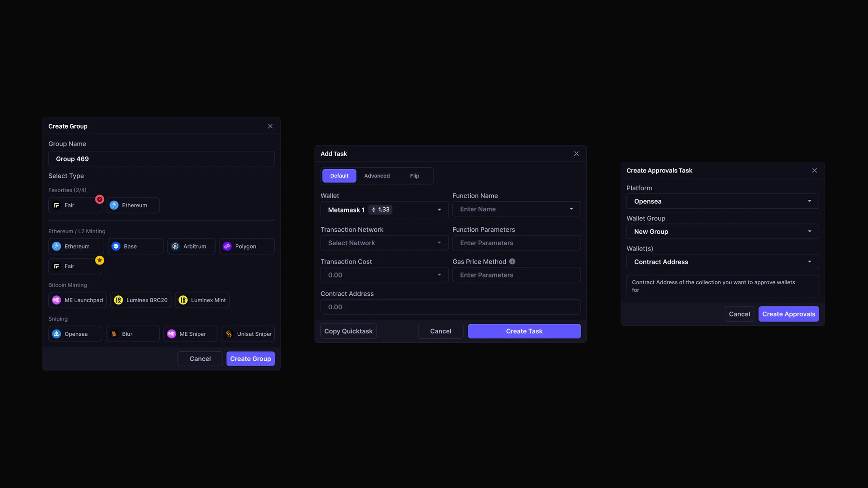The image size is (868, 488).
Task: Select the Unisat Sniper option
Action: tap(248, 334)
